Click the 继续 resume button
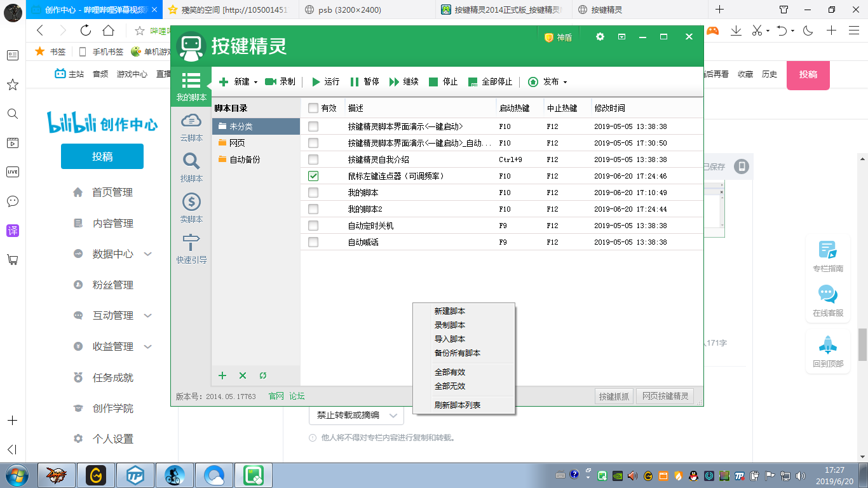868x488 pixels. coord(404,81)
